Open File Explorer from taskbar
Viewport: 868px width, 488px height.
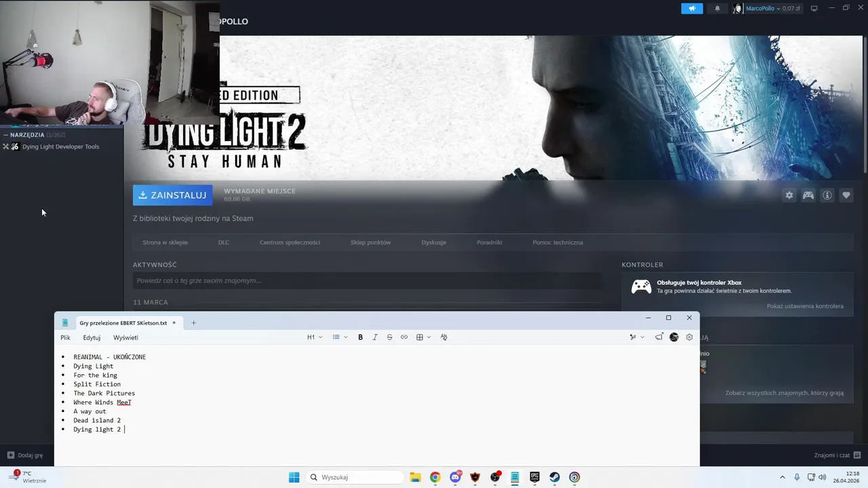click(x=415, y=477)
